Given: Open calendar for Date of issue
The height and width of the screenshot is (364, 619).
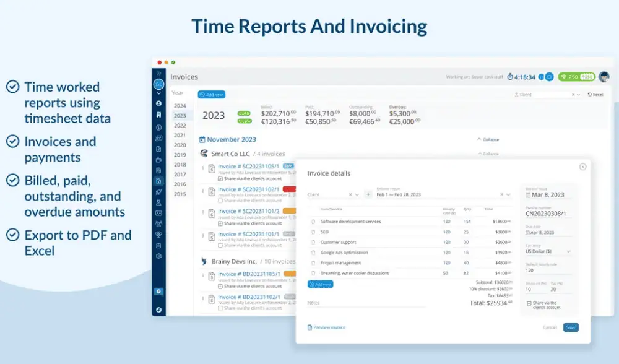Looking at the screenshot, I should coord(529,195).
